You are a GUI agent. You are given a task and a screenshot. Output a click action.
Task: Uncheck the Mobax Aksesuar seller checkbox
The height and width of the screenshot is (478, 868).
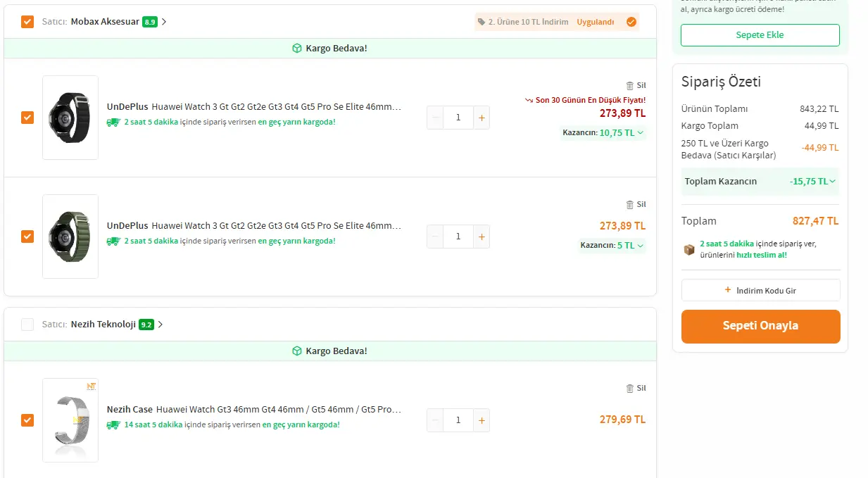click(27, 22)
